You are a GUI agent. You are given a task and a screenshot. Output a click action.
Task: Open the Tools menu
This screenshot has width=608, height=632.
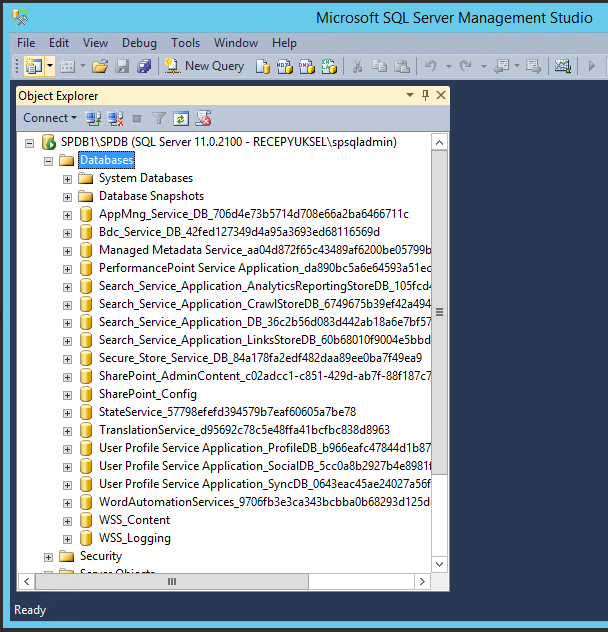pos(185,43)
